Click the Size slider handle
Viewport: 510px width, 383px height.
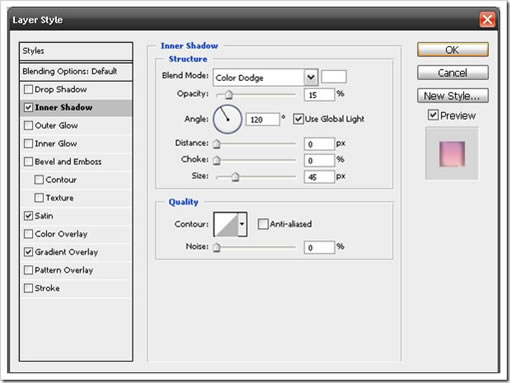coord(235,177)
